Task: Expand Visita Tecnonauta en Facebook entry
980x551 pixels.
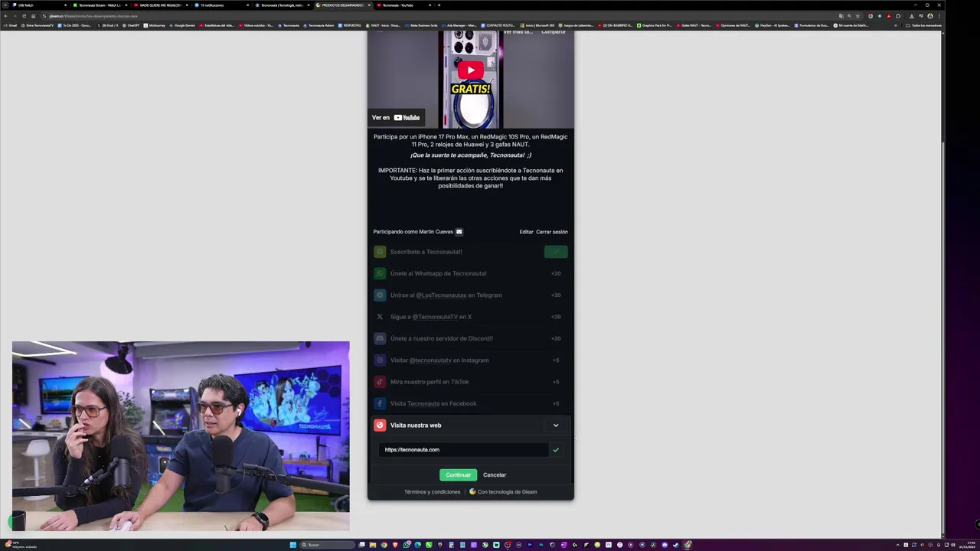Action: point(471,403)
